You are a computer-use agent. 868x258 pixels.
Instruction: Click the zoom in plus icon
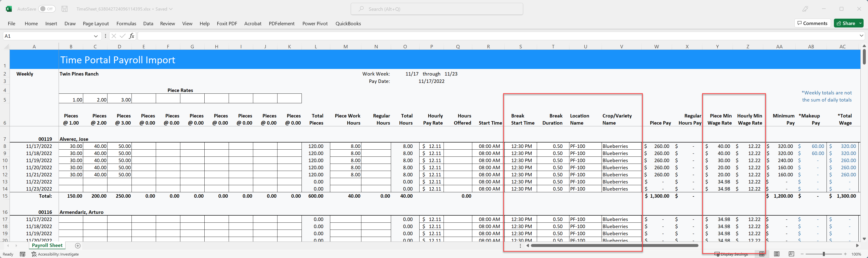pyautogui.click(x=845, y=254)
